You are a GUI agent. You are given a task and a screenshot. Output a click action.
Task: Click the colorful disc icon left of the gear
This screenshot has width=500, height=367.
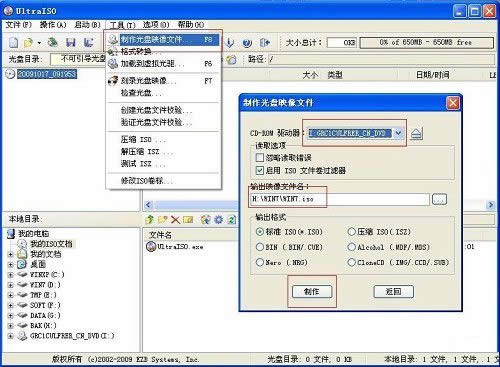point(206,219)
